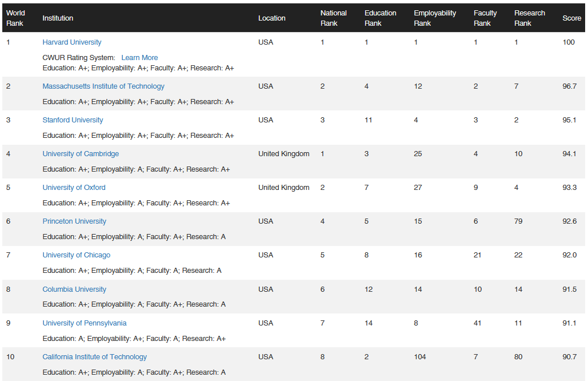Click Caltech's research rank 80
Viewport: 588px width, 381px height.
(518, 356)
